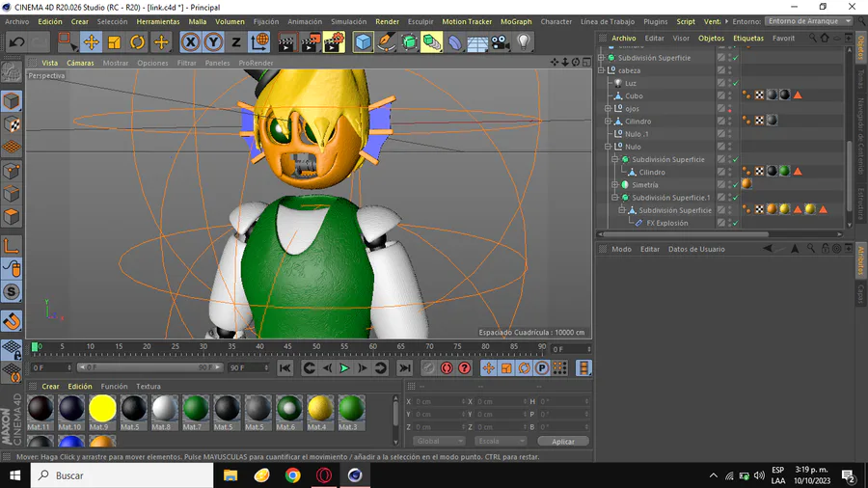Activate the Rotate tool
The height and width of the screenshot is (488, 868).
(137, 42)
